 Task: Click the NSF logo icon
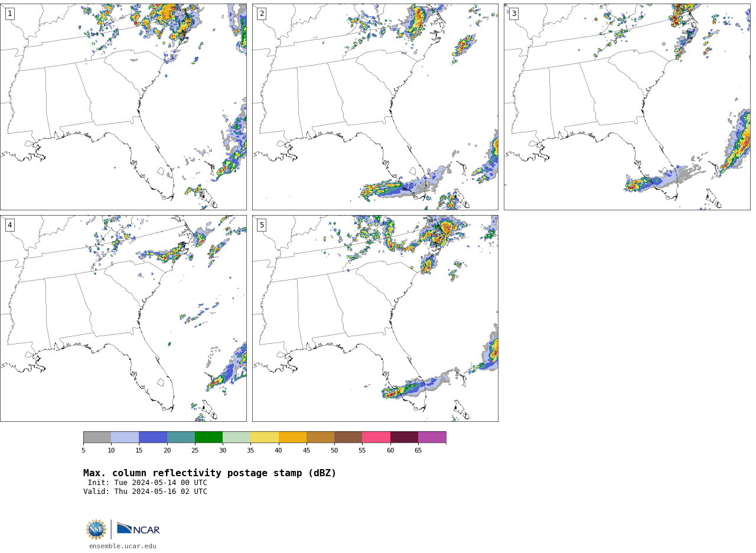(96, 529)
